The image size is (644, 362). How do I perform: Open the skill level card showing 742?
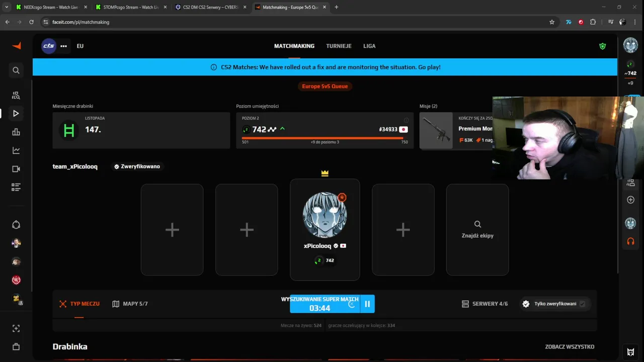[325, 130]
